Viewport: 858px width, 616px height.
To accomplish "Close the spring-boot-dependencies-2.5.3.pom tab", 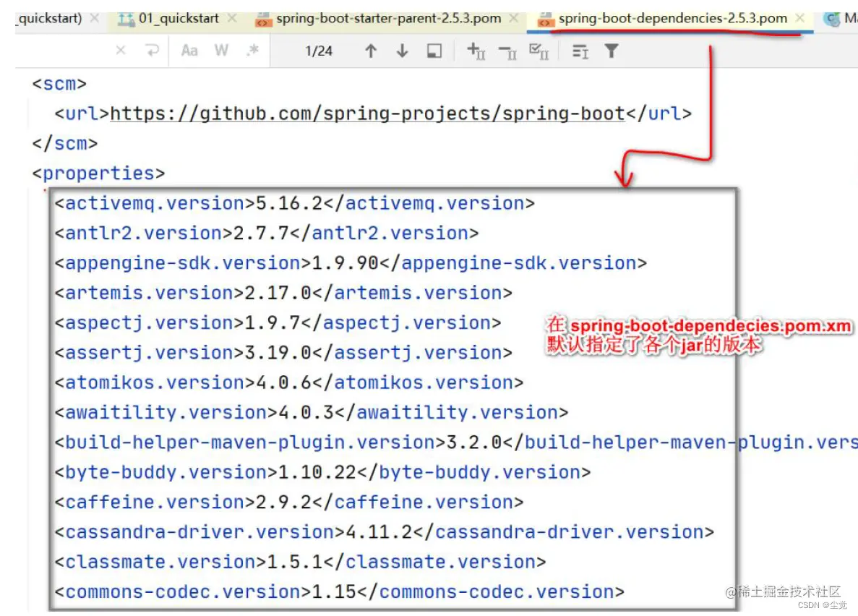I will coord(799,19).
